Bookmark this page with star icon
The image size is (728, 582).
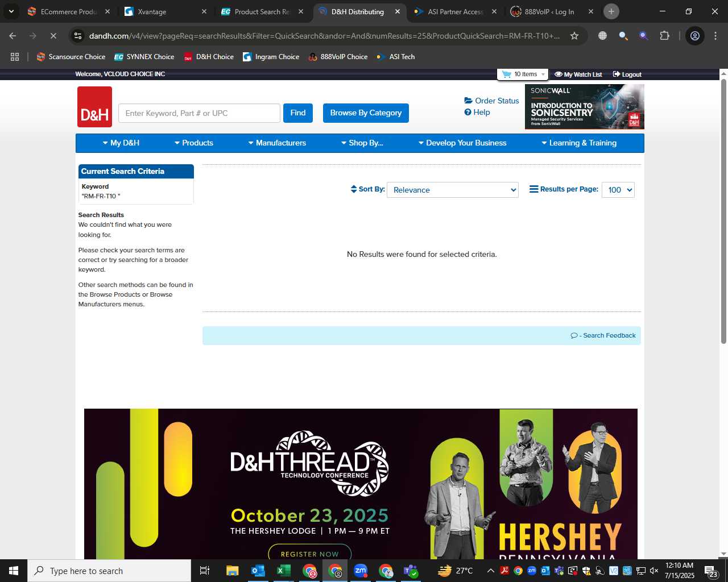[x=574, y=36]
